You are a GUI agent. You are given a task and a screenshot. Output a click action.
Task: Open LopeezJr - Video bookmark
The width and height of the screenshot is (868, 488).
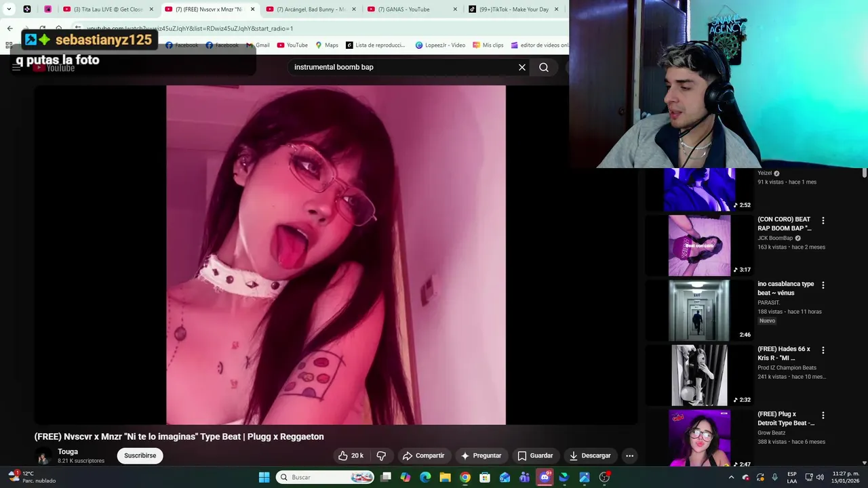(440, 45)
